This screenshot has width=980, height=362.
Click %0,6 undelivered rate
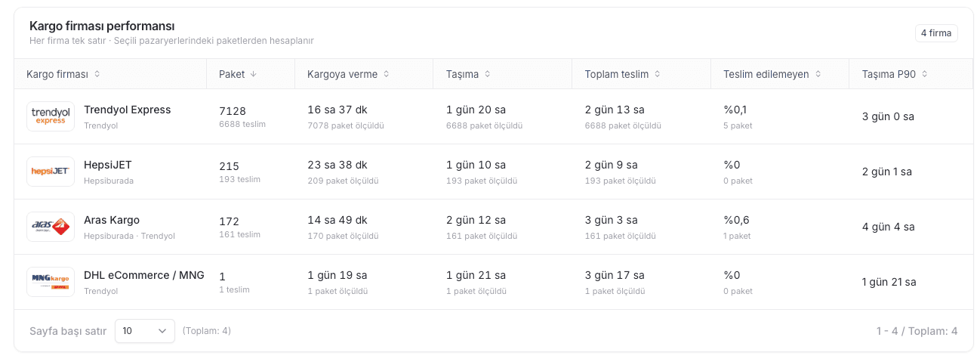(736, 220)
